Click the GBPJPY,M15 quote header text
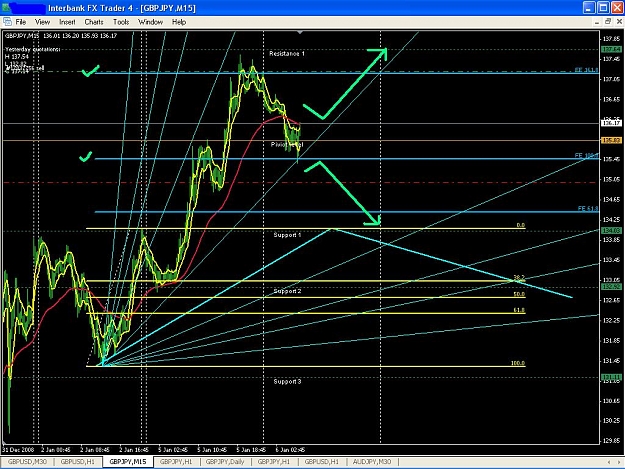The height and width of the screenshot is (469, 625). coord(61,36)
